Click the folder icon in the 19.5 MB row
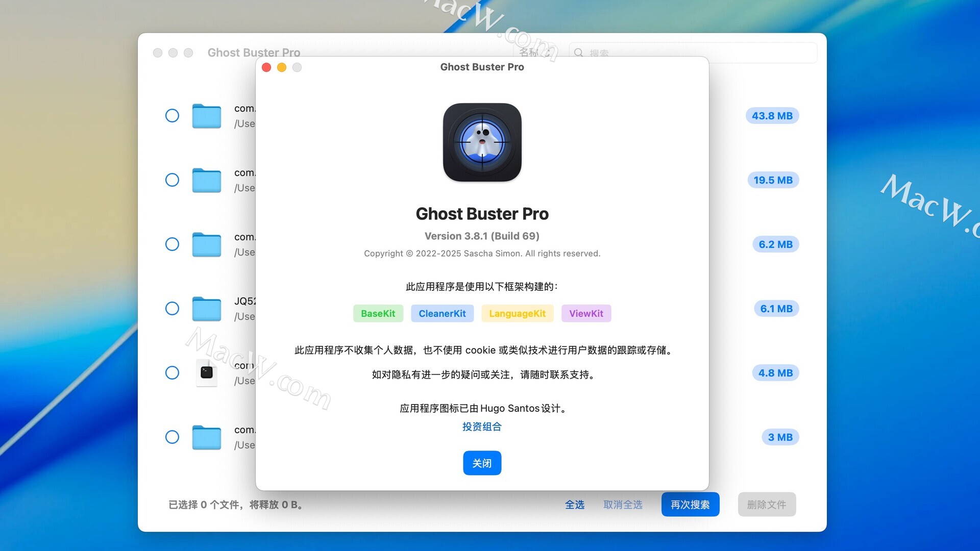The height and width of the screenshot is (551, 980). click(x=206, y=180)
